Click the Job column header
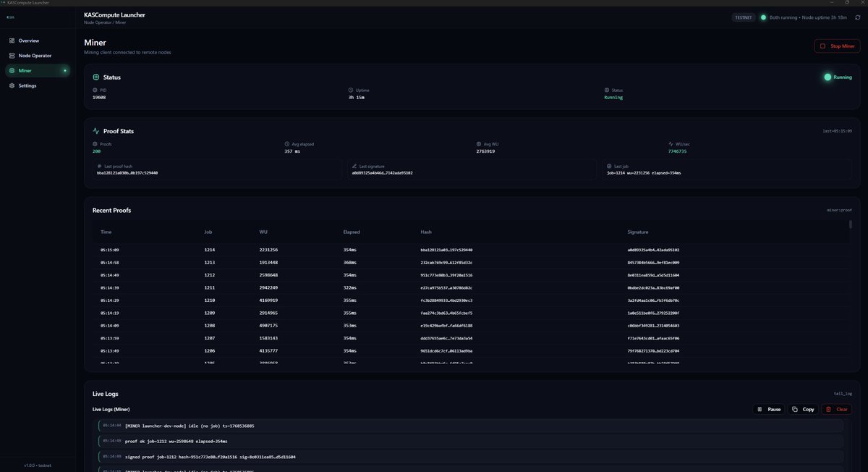 point(208,232)
